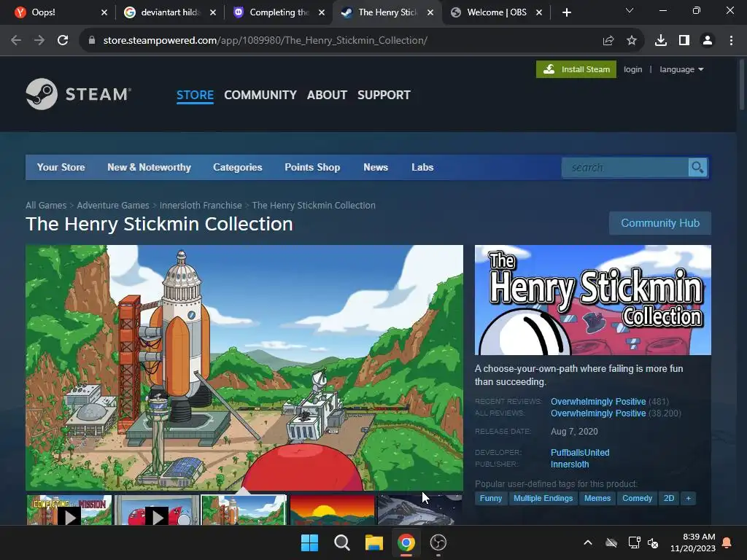747x560 pixels.
Task: Open notification bell in taskbar
Action: point(727,542)
